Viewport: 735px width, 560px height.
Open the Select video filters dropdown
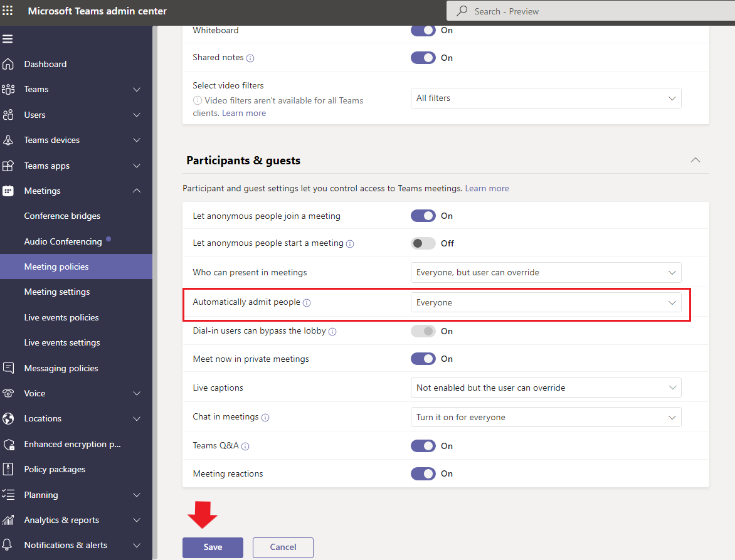tap(546, 98)
